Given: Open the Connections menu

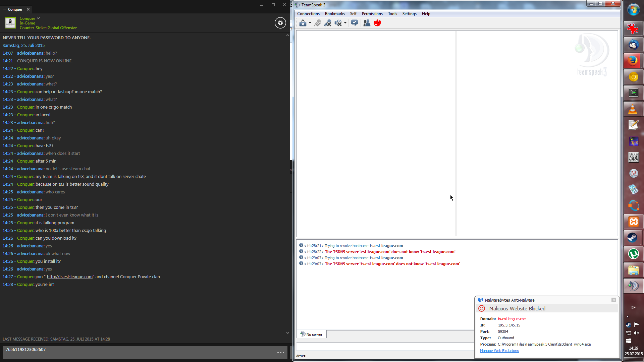Looking at the screenshot, I should (x=308, y=14).
